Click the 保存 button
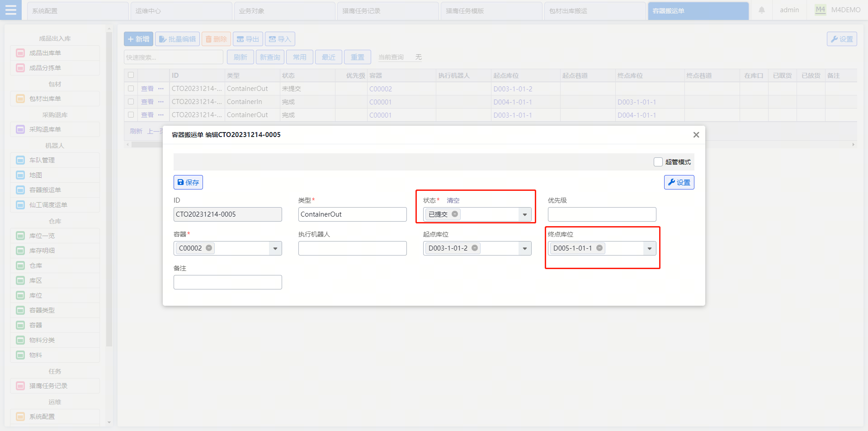 click(188, 182)
